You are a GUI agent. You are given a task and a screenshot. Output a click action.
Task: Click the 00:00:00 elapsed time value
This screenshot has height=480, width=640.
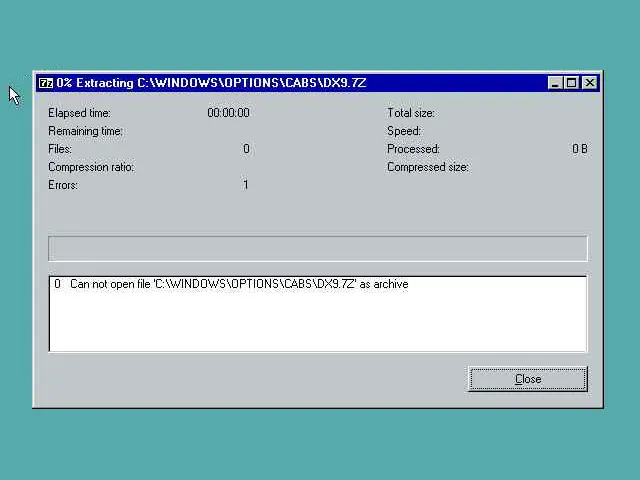click(228, 113)
